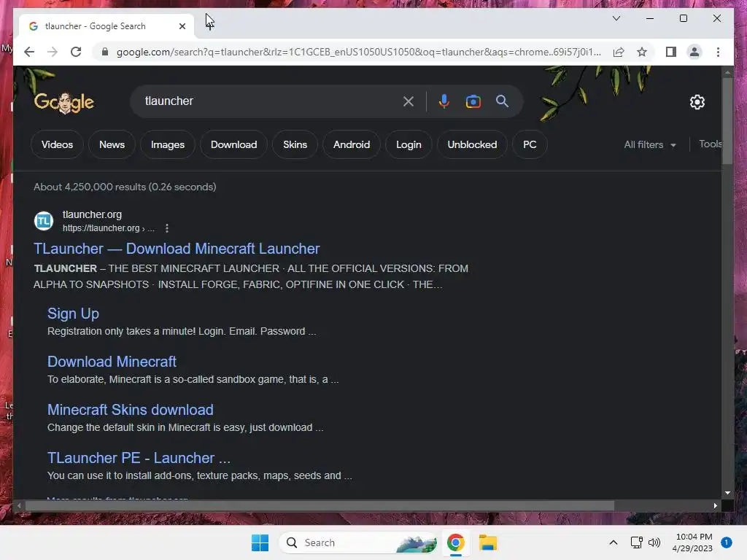This screenshot has width=747, height=560.
Task: Open the Chrome profile avatar
Action: point(694,52)
